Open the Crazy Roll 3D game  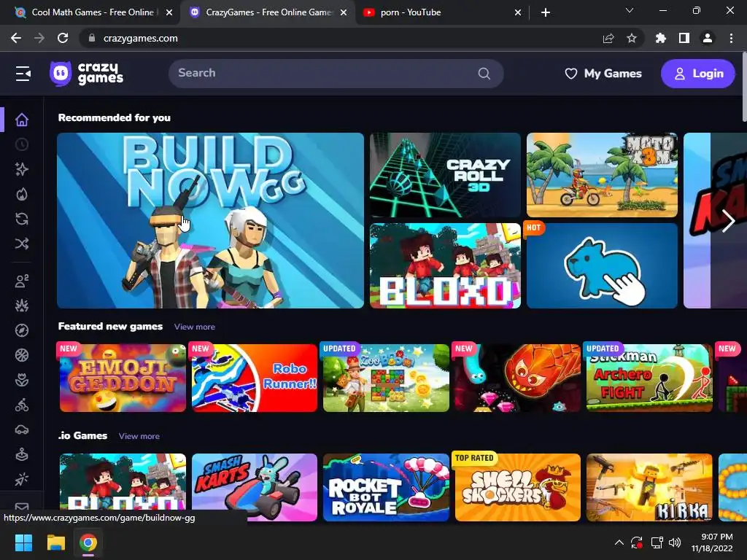pos(445,175)
